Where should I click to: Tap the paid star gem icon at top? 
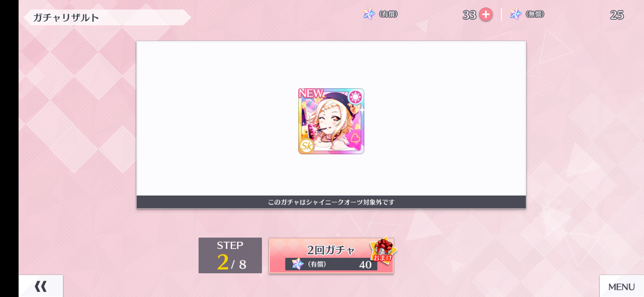click(x=369, y=14)
